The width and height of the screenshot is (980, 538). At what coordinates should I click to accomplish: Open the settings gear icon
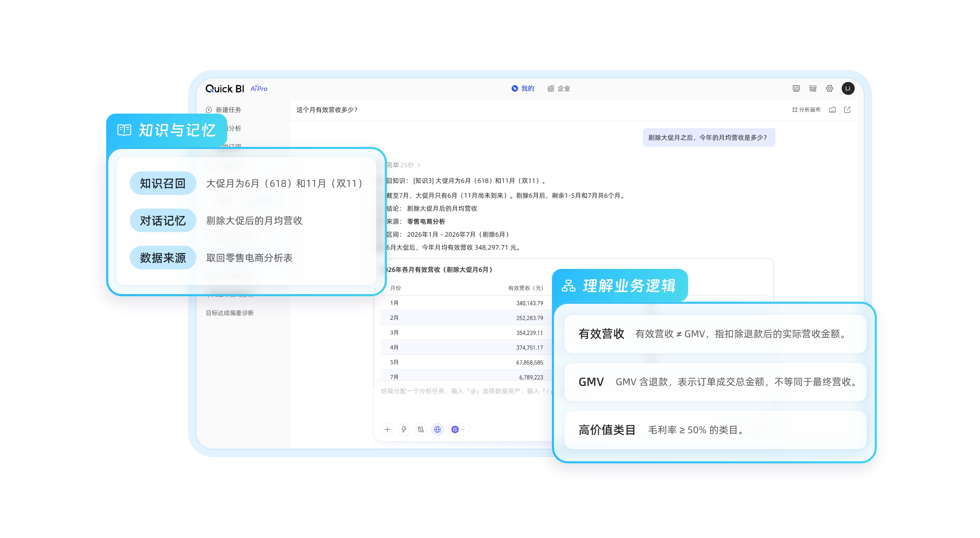point(829,88)
